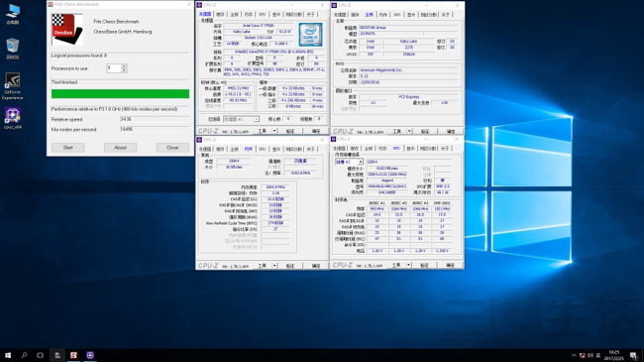Image resolution: width=644 pixels, height=362 pixels.
Task: Click 验证 button in CPU-Z SPD window
Action: pyautogui.click(x=424, y=266)
